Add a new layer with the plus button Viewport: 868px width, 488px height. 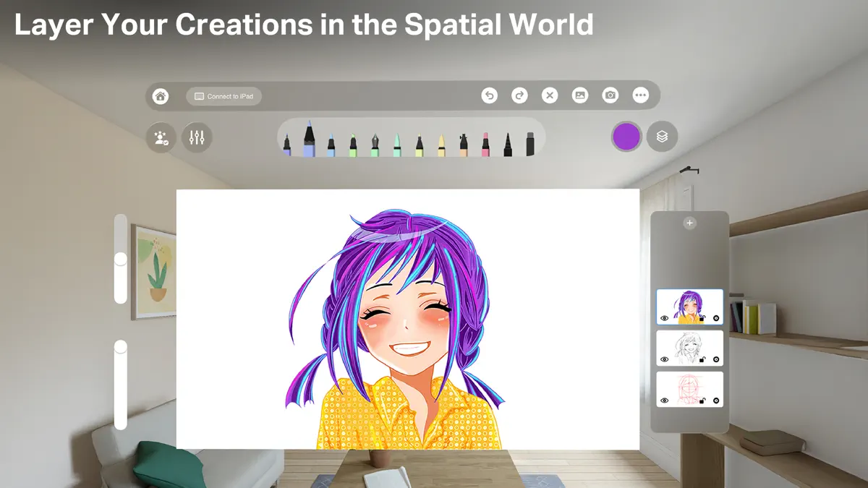coord(689,223)
